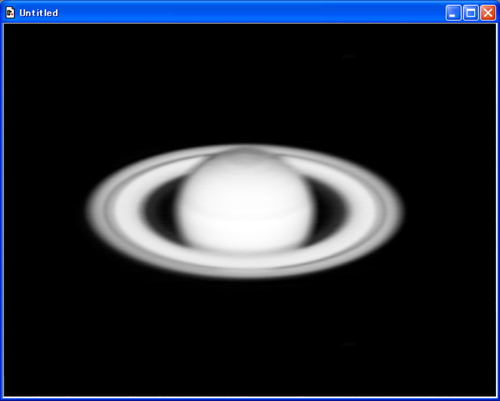
Task: Close the Untitled window
Action: coord(488,13)
